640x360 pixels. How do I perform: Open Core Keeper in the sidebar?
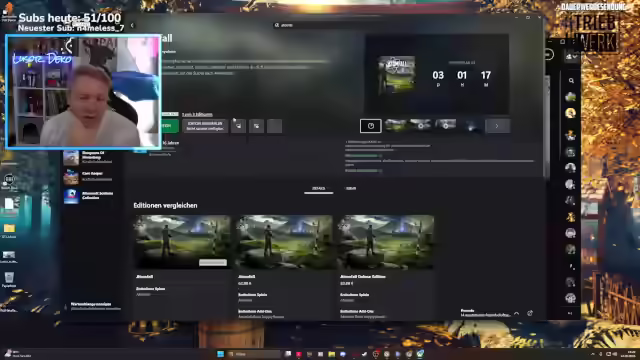point(92,177)
